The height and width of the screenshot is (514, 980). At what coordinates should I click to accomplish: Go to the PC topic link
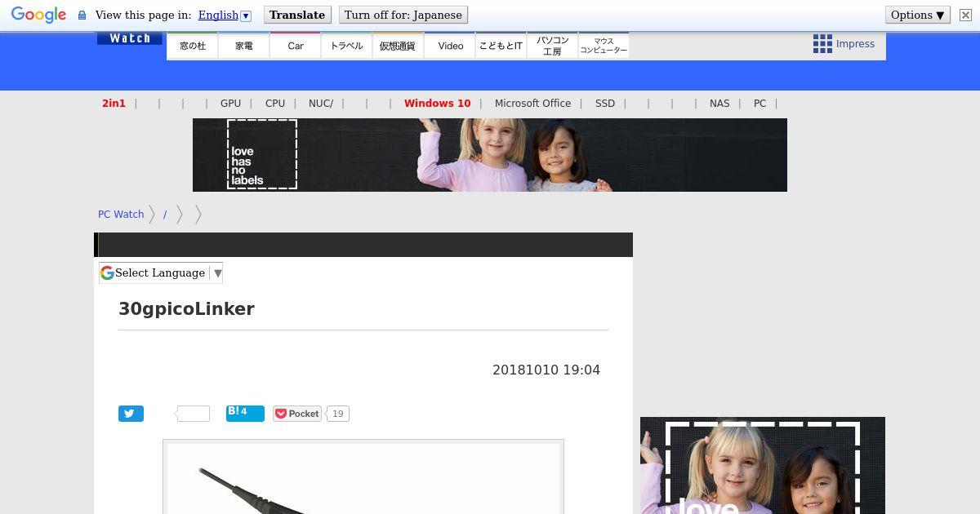pos(759,104)
